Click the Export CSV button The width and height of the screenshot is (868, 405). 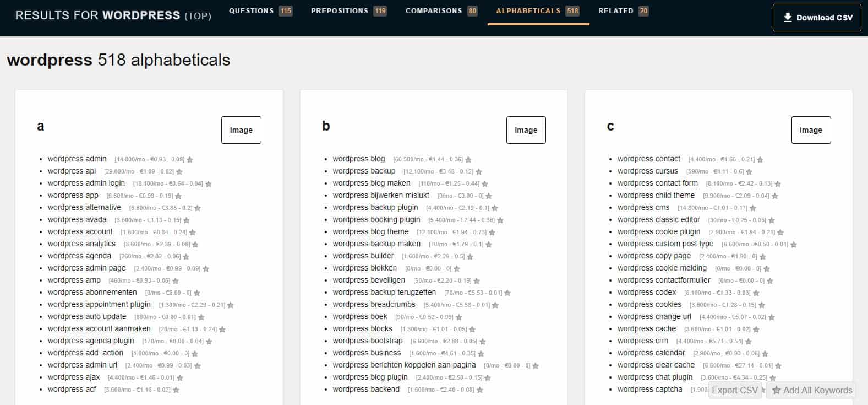(x=735, y=390)
